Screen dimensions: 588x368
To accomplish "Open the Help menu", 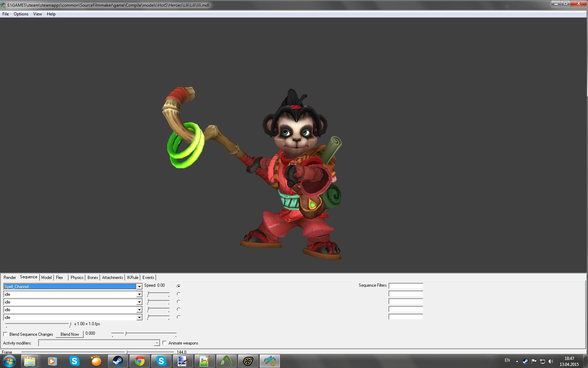I will pyautogui.click(x=51, y=14).
